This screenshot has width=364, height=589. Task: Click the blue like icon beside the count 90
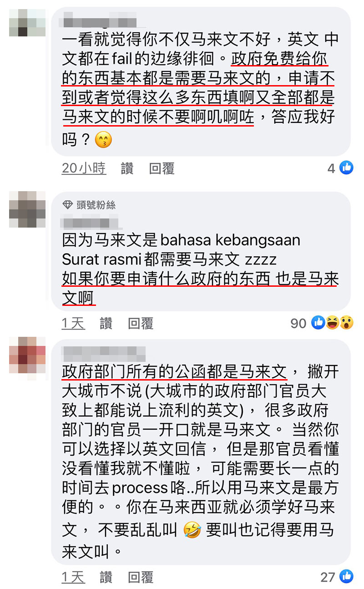(x=318, y=323)
